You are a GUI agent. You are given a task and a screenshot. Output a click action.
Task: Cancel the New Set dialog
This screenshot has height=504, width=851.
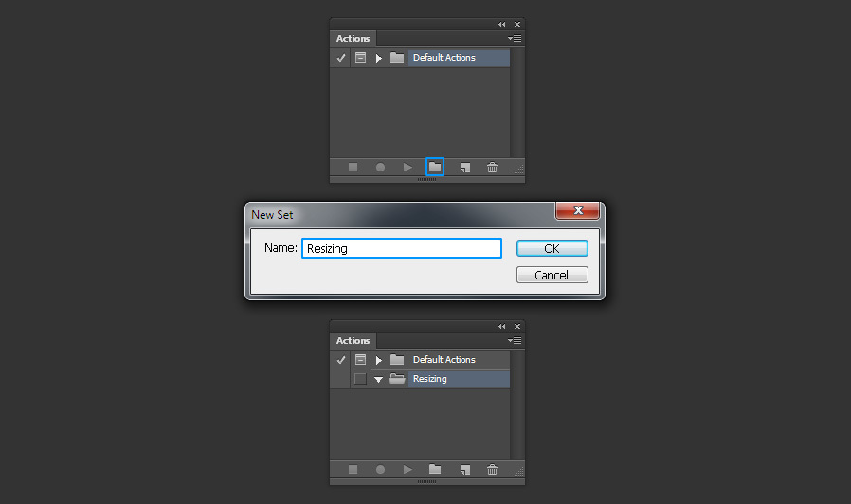point(552,275)
